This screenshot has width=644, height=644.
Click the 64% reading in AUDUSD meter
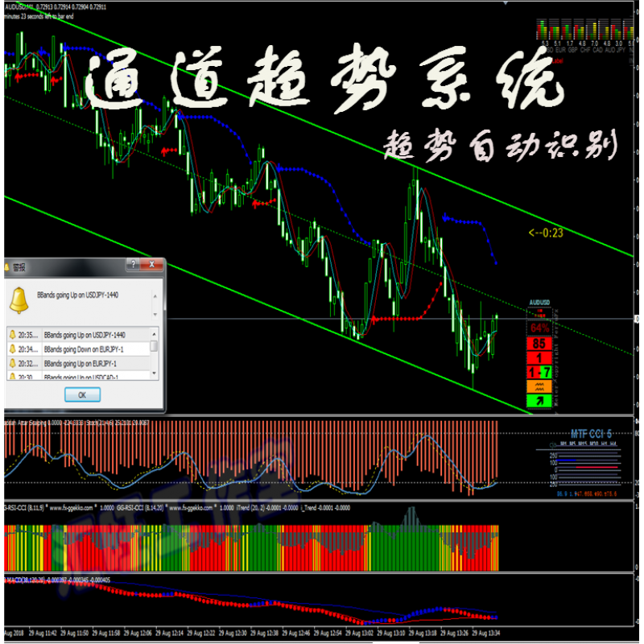[539, 328]
